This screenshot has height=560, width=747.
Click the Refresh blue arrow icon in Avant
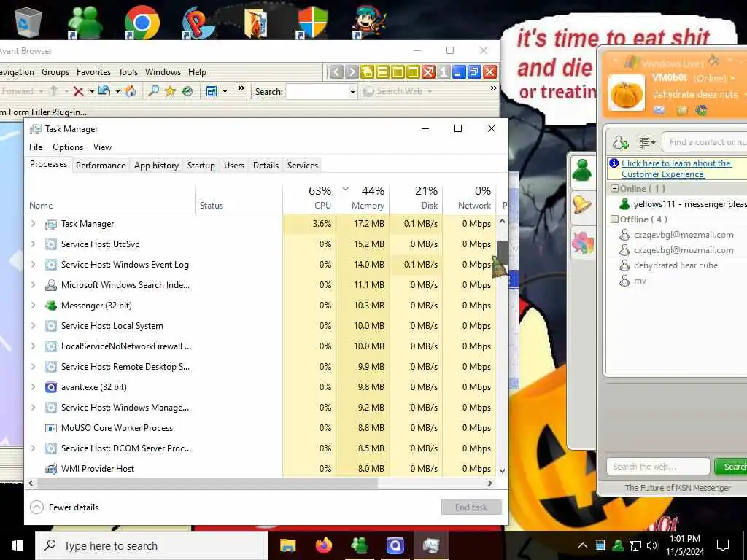(x=104, y=90)
